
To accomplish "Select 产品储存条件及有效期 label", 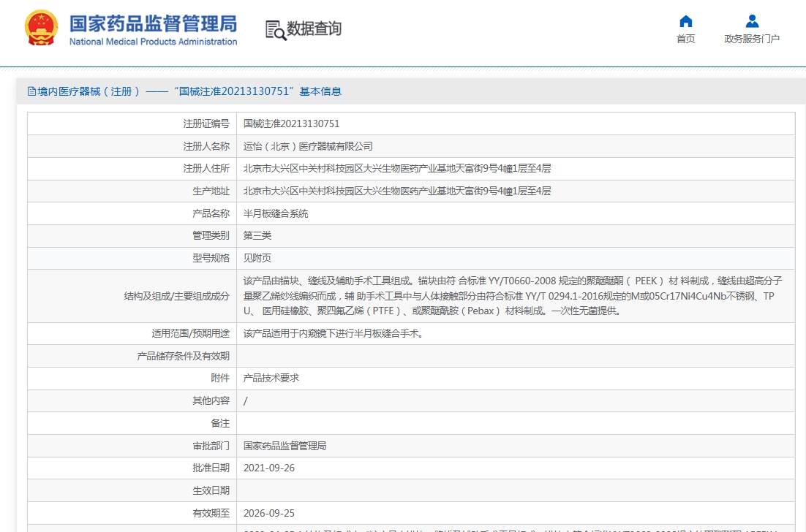I will [x=183, y=357].
